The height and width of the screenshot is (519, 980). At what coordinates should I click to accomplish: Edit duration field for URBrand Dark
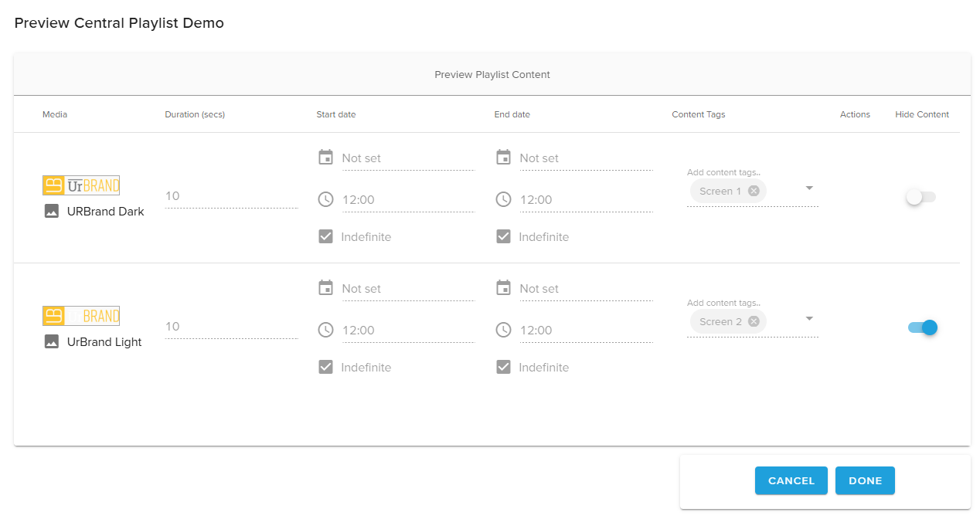pos(230,196)
